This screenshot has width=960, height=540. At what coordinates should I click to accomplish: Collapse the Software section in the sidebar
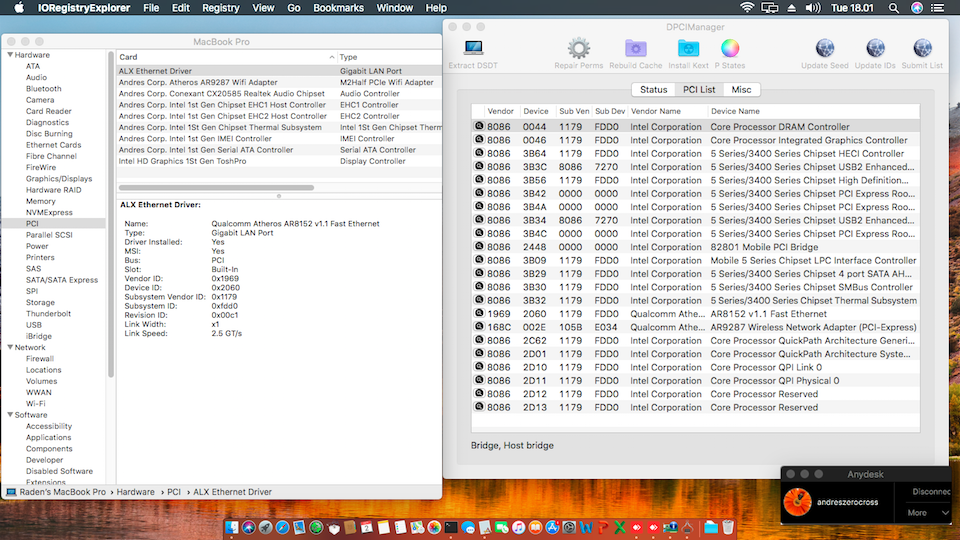10,414
